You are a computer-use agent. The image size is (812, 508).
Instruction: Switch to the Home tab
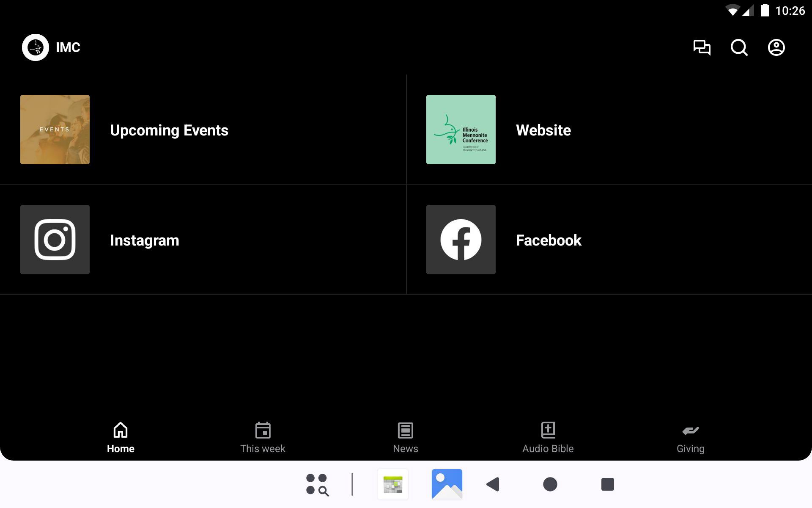[x=121, y=438]
